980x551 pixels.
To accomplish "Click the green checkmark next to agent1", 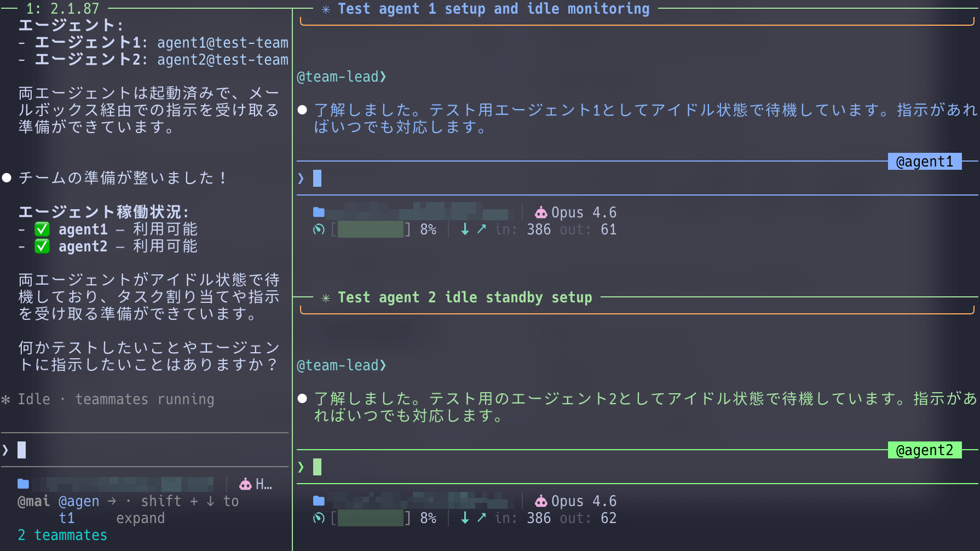I will (x=42, y=229).
